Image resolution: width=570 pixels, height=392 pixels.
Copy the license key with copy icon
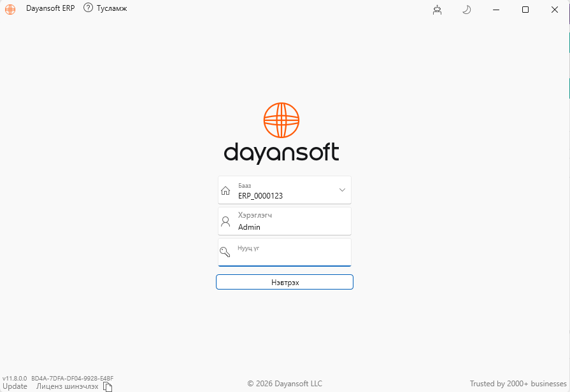pos(108,387)
